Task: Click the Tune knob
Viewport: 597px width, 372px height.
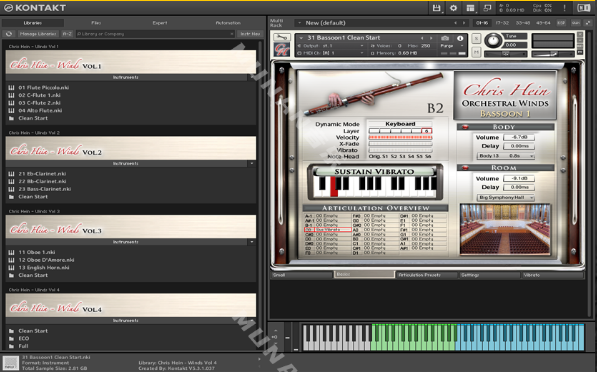Action: pyautogui.click(x=493, y=41)
